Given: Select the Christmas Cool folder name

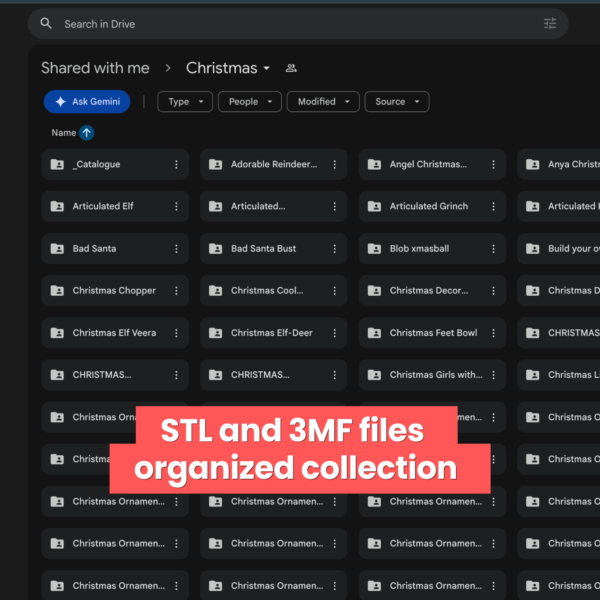Looking at the screenshot, I should click(267, 291).
